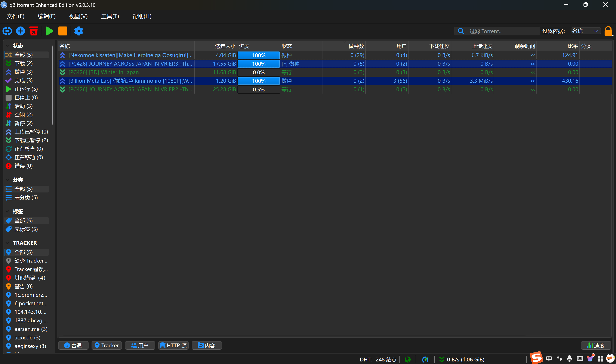
Task: Click connection status globe icon
Action: click(407, 360)
